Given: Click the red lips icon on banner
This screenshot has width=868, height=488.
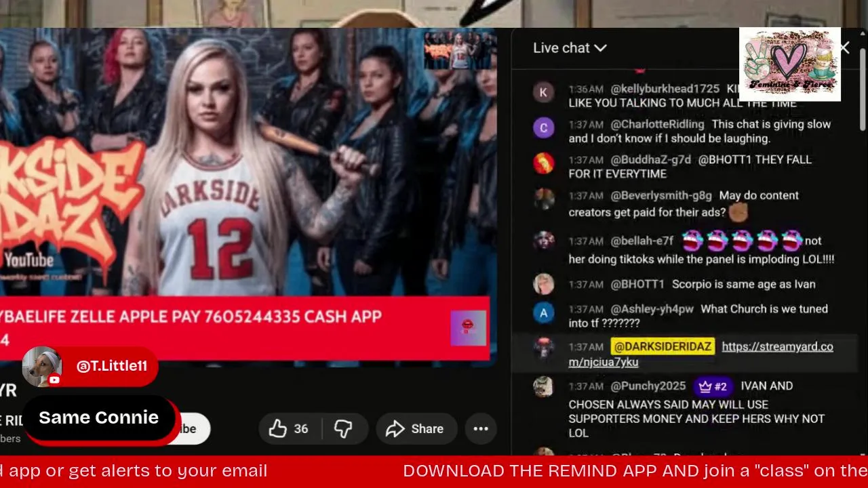Looking at the screenshot, I should 468,328.
